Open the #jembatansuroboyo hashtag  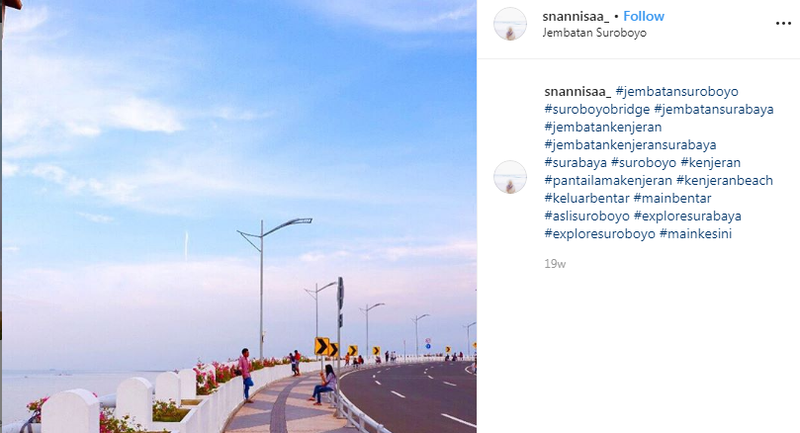click(677, 91)
